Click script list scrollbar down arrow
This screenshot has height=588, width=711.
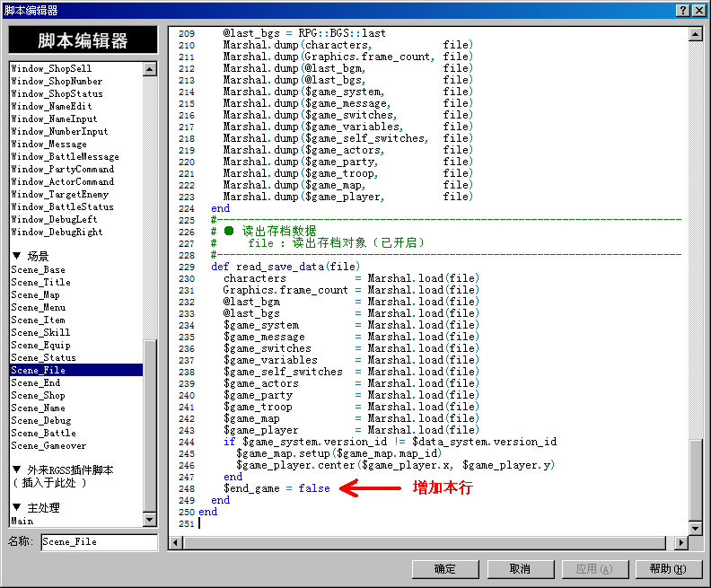click(150, 520)
